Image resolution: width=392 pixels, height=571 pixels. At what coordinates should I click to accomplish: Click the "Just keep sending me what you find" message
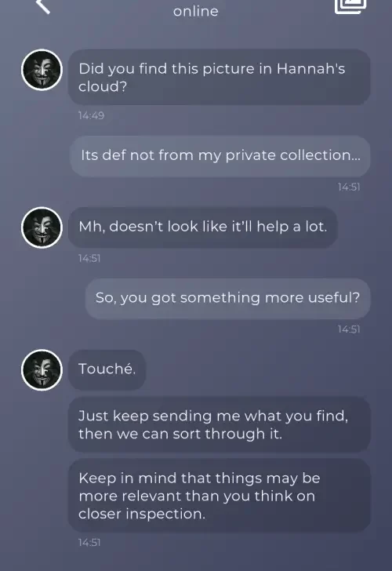(x=219, y=424)
